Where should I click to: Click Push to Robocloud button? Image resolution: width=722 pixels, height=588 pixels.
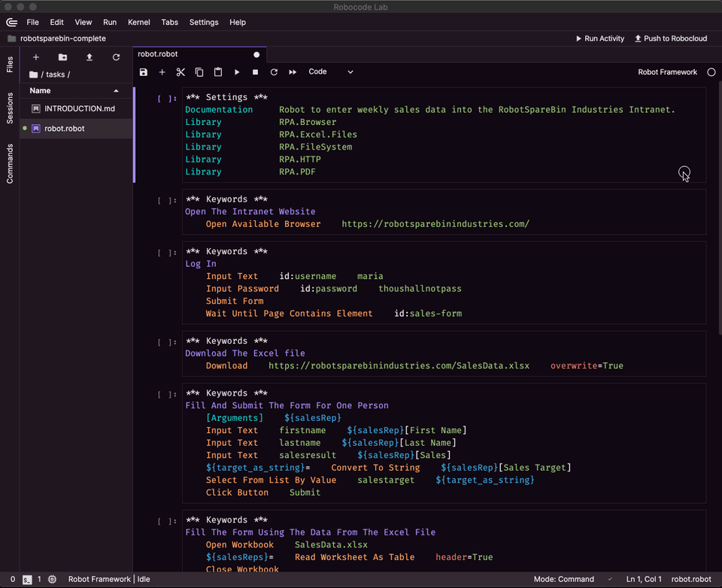tap(671, 38)
